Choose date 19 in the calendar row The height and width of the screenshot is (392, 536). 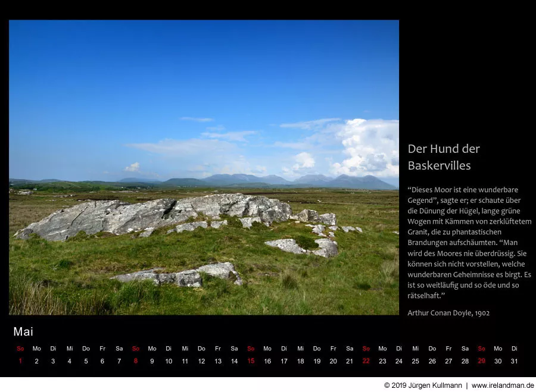point(317,361)
